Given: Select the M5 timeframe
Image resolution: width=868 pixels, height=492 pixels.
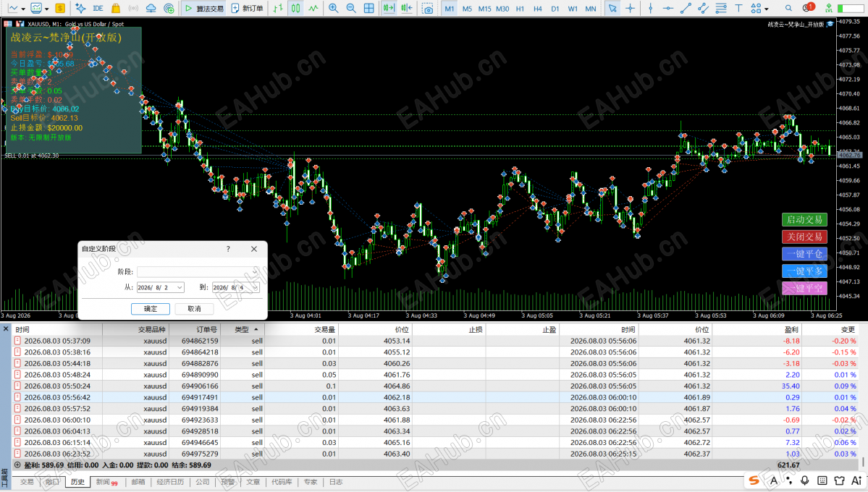Looking at the screenshot, I should [467, 8].
